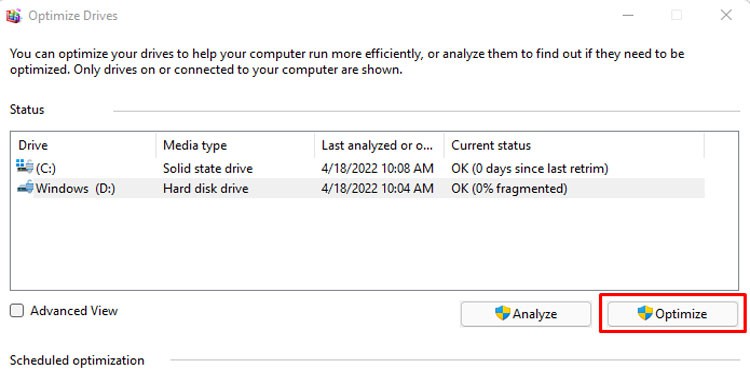
Task: Click the Analyze button
Action: (x=526, y=314)
